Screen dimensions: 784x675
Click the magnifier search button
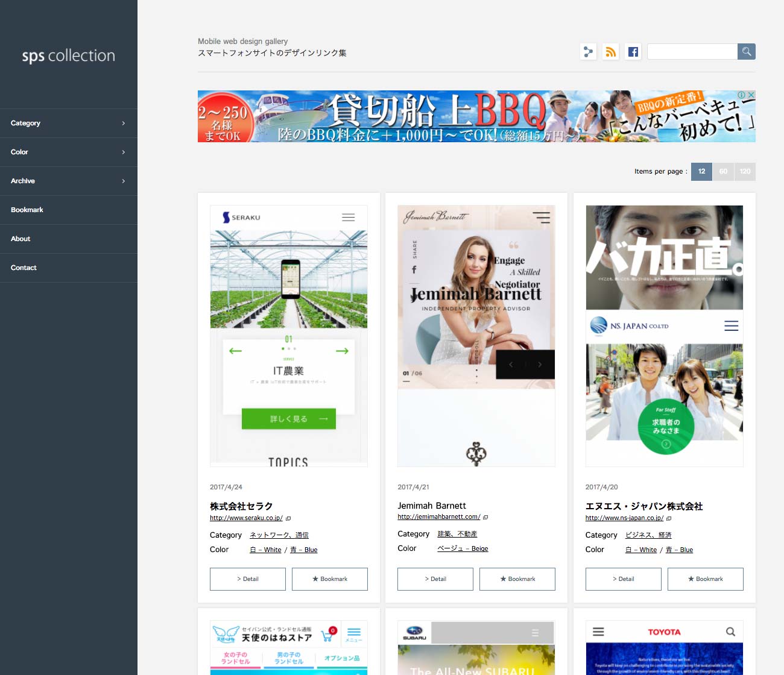point(746,52)
